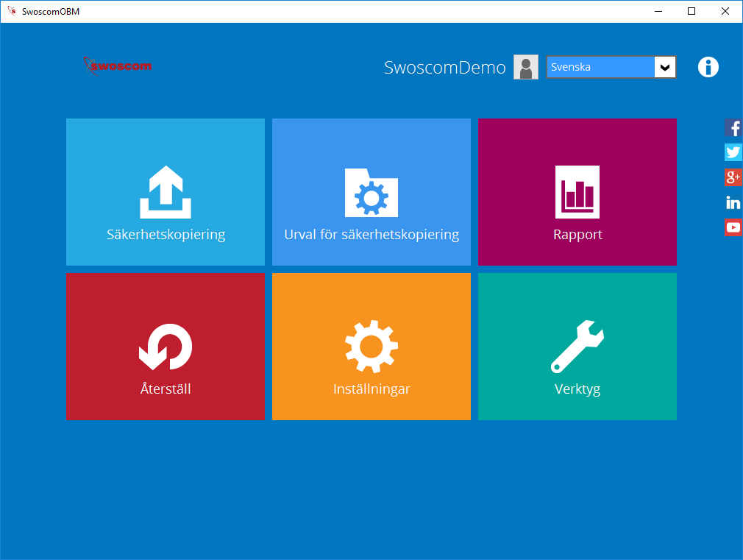This screenshot has height=560, width=743.
Task: Click the SwoscomDemo account name
Action: (445, 68)
